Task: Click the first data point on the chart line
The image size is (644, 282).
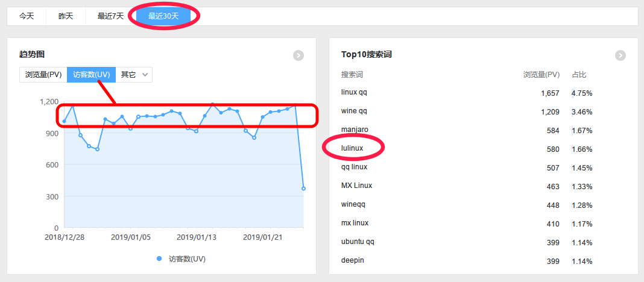Action: click(x=64, y=121)
